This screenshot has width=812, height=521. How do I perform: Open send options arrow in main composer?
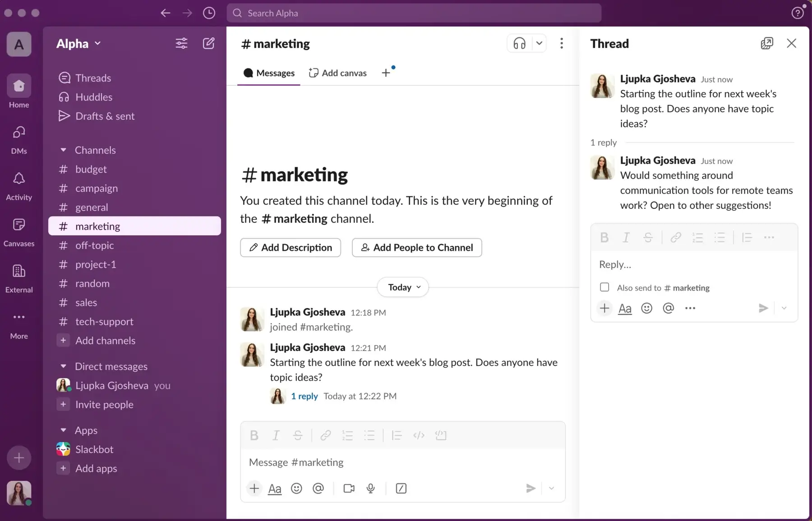[x=551, y=488]
